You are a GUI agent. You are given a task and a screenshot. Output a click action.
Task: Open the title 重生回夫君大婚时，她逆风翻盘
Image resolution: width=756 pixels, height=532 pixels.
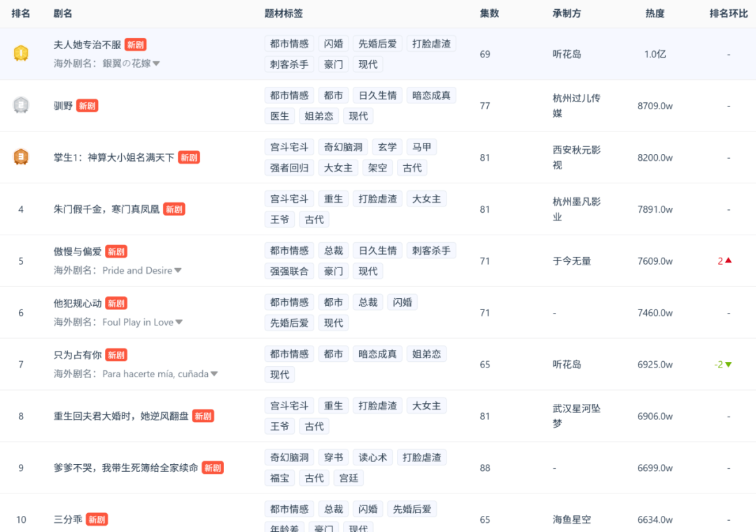[x=121, y=416]
